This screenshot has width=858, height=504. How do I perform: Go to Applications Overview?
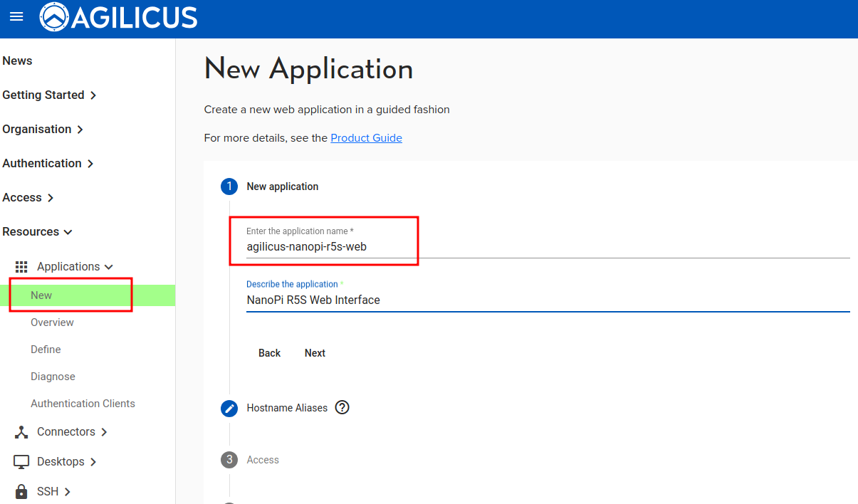click(52, 322)
